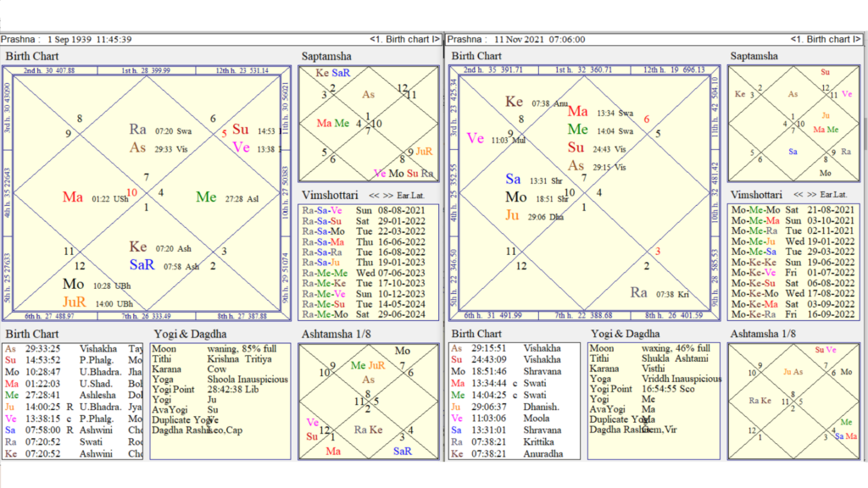Click Ear.Lat. in the 2021 Vimshottari panel
Image resolution: width=868 pixels, height=488 pixels.
click(x=834, y=195)
